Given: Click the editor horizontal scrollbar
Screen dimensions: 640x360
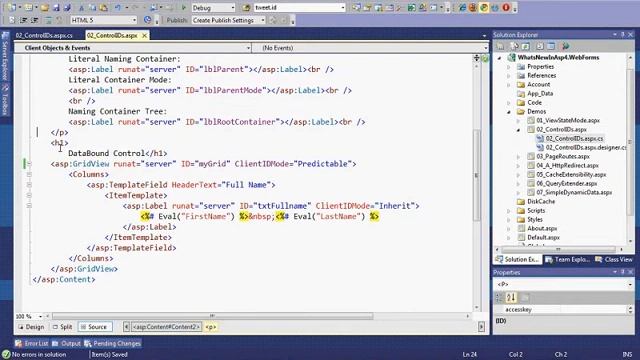Looking at the screenshot, I should click(212, 316).
